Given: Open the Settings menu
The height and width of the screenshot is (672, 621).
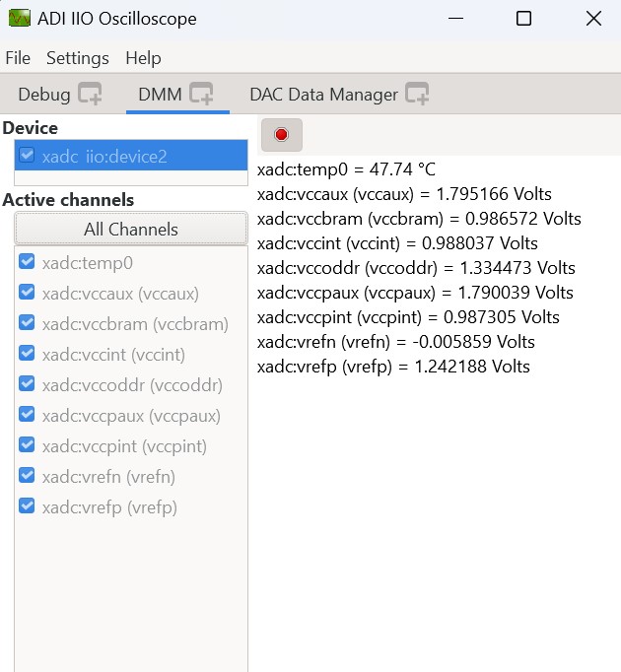Looking at the screenshot, I should click(x=78, y=58).
